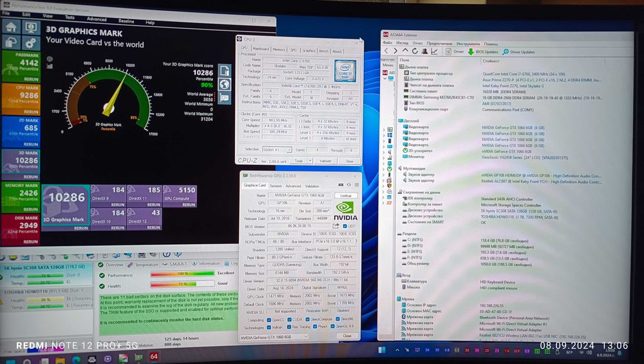The height and width of the screenshot is (364, 644).
Task: Click AIDA64 refresh icon
Action: click(x=415, y=51)
